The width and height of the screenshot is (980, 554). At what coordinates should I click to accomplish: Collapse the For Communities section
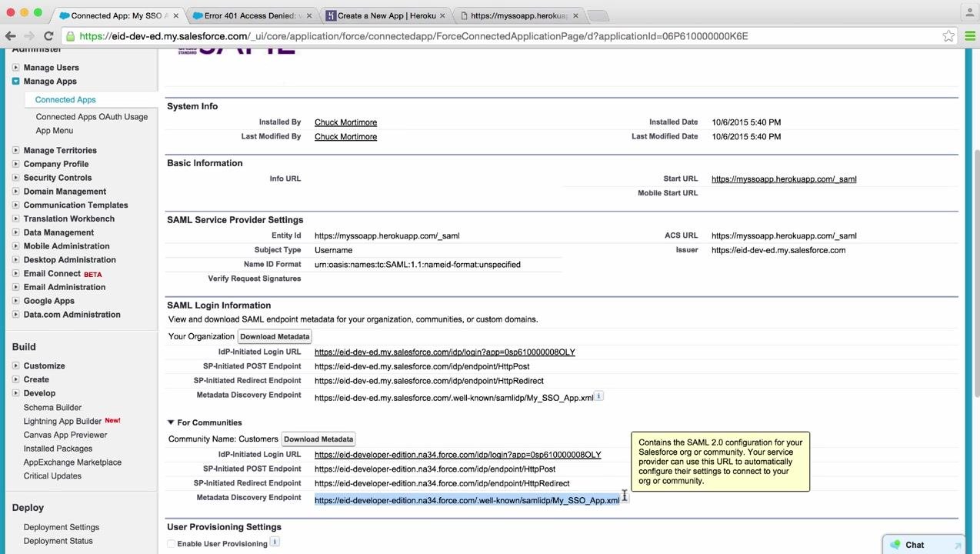[x=171, y=422]
